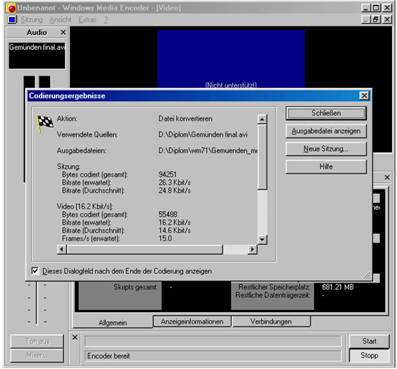Click the red Windows Media Encoder title icon
This screenshot has width=397, height=369.
pos(12,8)
